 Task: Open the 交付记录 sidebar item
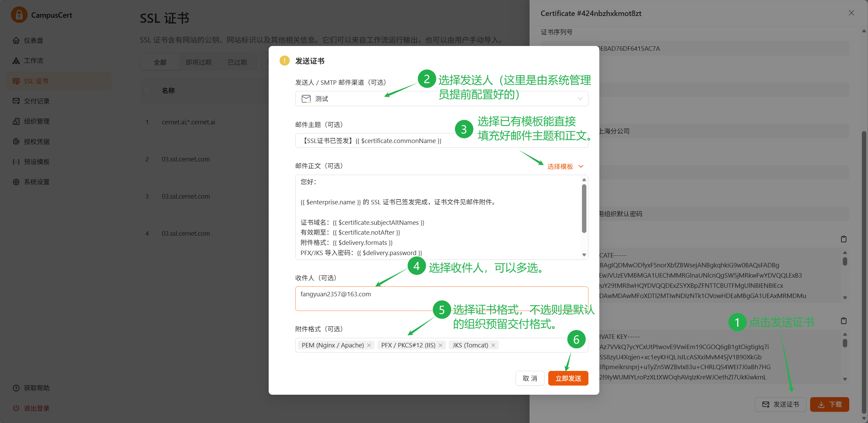point(59,101)
